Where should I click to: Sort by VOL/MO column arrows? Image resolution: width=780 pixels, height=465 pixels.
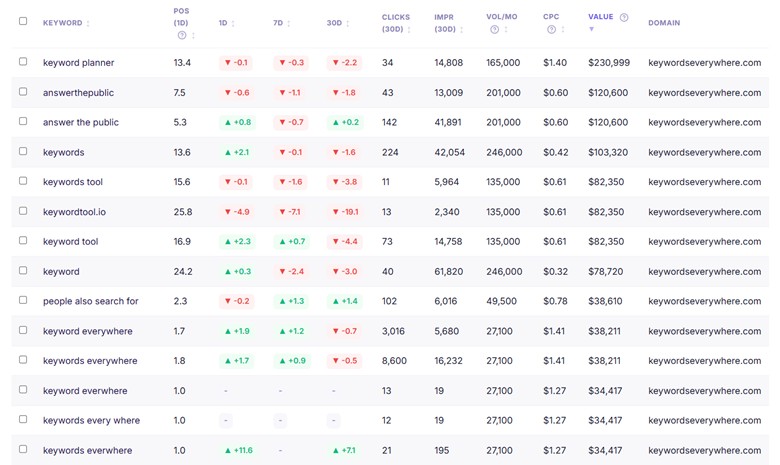(505, 29)
